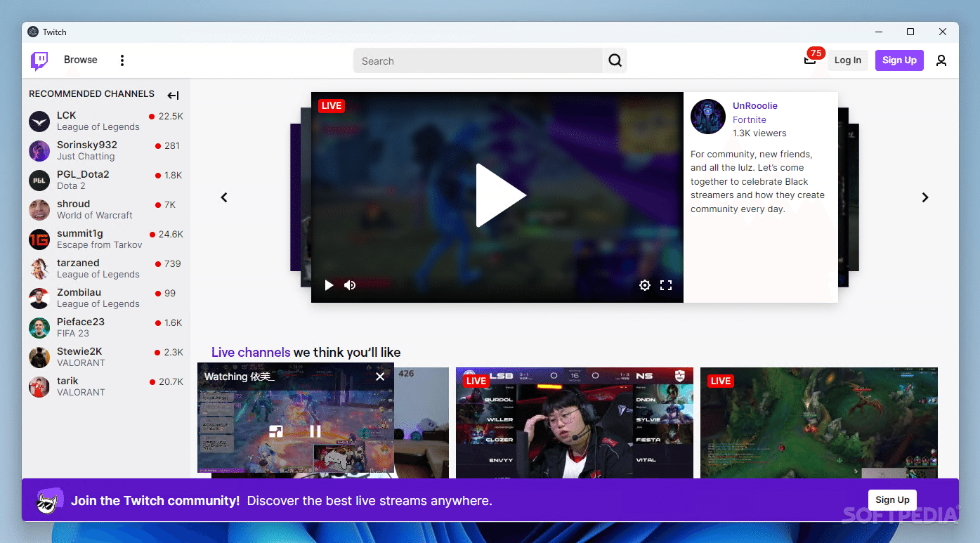Click the tarzaned avatar
Viewport: 980px width, 543px height.
point(39,268)
